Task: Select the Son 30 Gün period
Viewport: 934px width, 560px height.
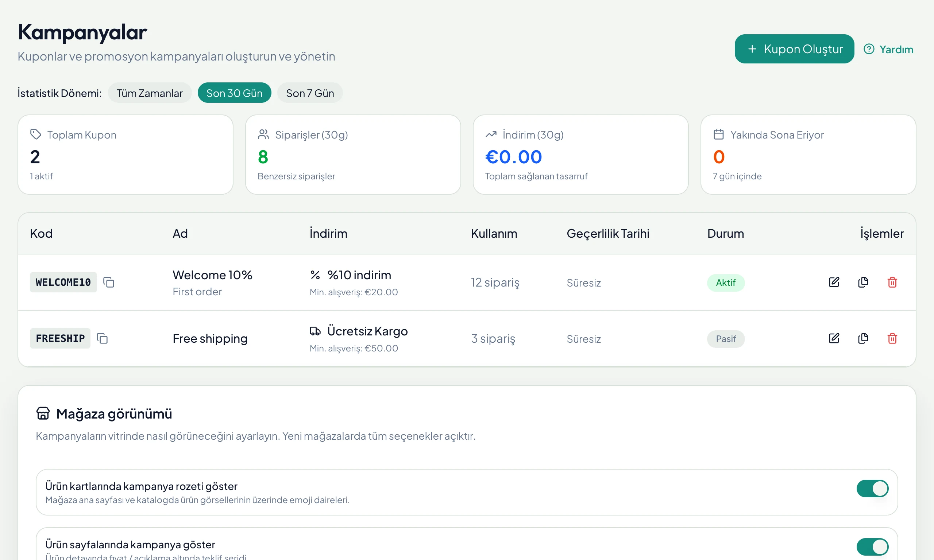Action: (x=235, y=93)
